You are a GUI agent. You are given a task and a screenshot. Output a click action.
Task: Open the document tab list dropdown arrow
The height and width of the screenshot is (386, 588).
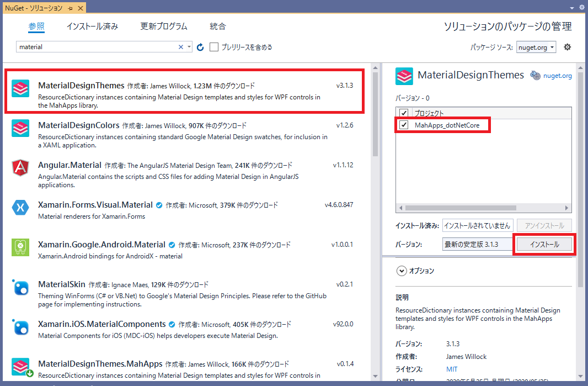[572, 8]
